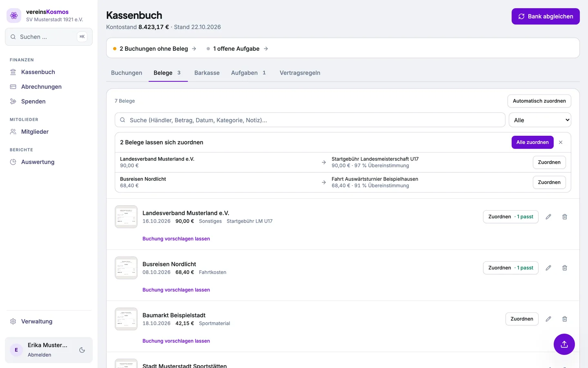Viewport: 588px width, 368px height.
Task: Open the Landesverband Musterland receipt thumbnail
Action: 126,217
